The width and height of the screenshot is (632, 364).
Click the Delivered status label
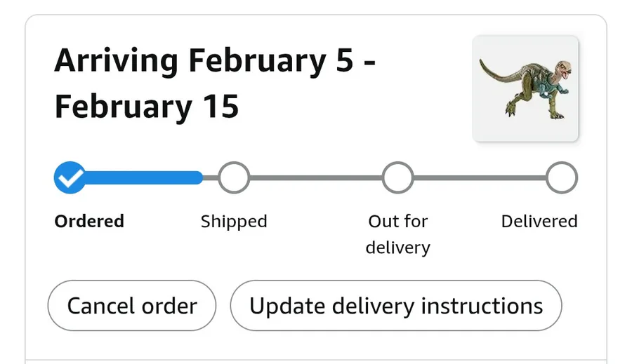pos(539,222)
